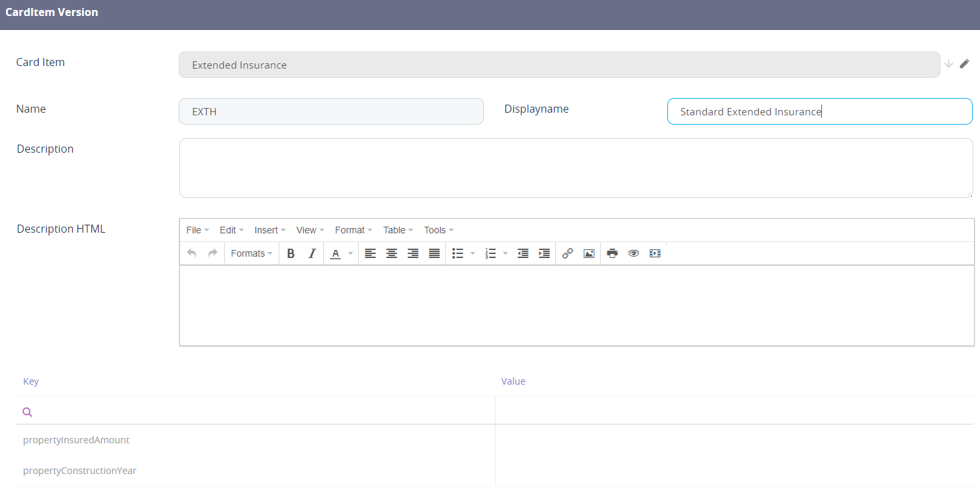Screen dimensions: 980x490
Task: Center align the editor text
Action: (391, 253)
